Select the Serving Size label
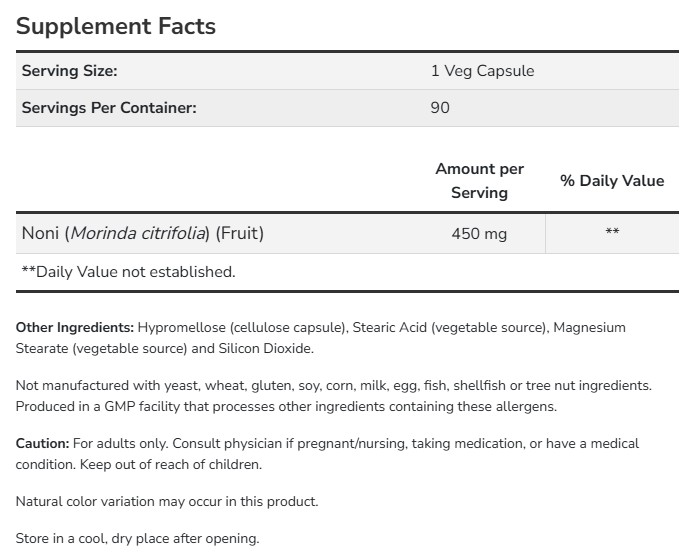This screenshot has width=692, height=557. pos(69,71)
